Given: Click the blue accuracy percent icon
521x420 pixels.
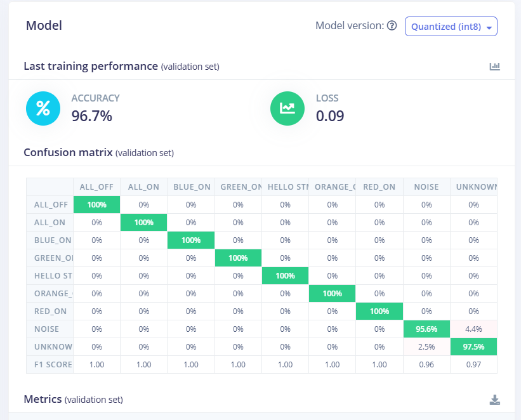Looking at the screenshot, I should point(43,108).
